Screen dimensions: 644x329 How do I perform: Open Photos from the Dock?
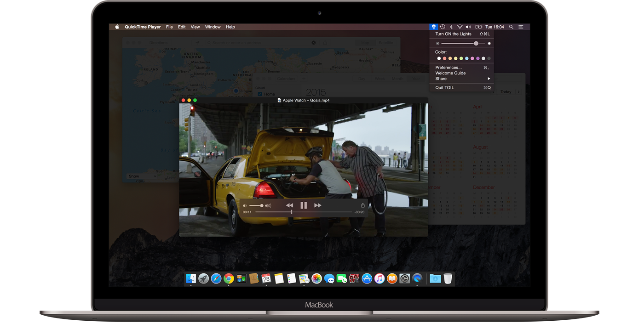pos(316,278)
